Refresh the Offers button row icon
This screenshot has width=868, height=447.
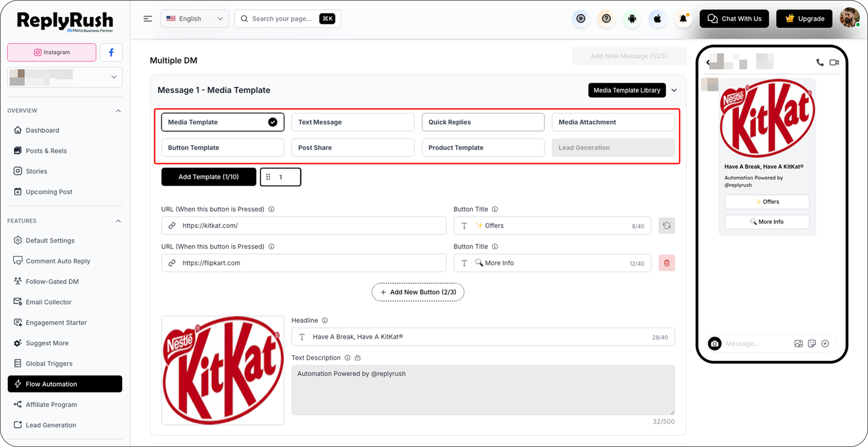(x=666, y=226)
